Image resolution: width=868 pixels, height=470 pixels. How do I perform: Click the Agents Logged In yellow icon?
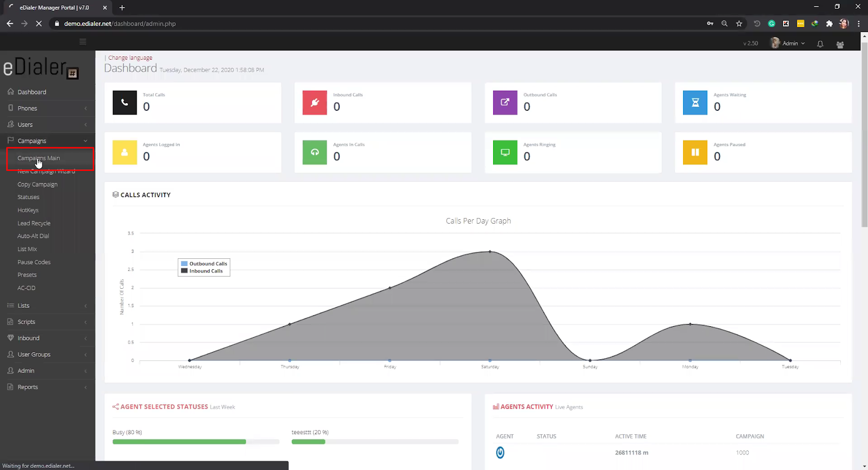pyautogui.click(x=125, y=153)
